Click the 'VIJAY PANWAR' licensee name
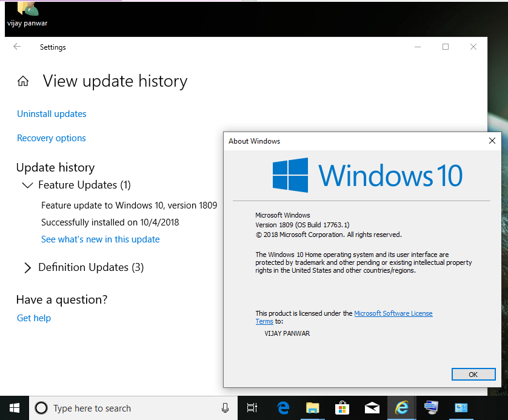The width and height of the screenshot is (508, 420). [x=287, y=333]
